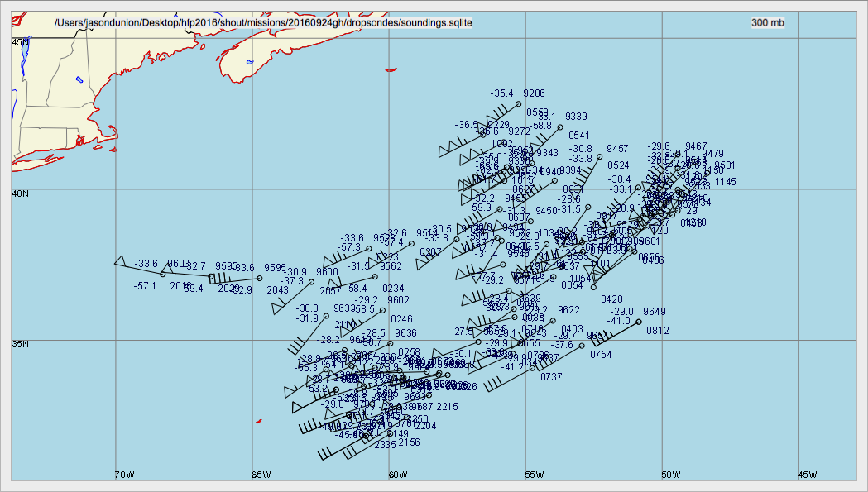
Task: Select the '0524' time label
Action: (x=618, y=165)
